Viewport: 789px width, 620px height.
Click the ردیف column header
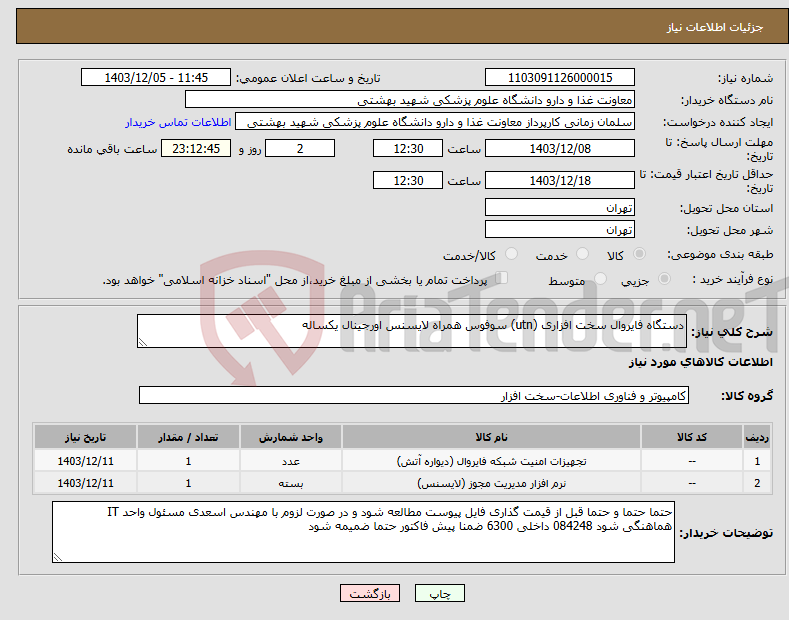pos(757,437)
